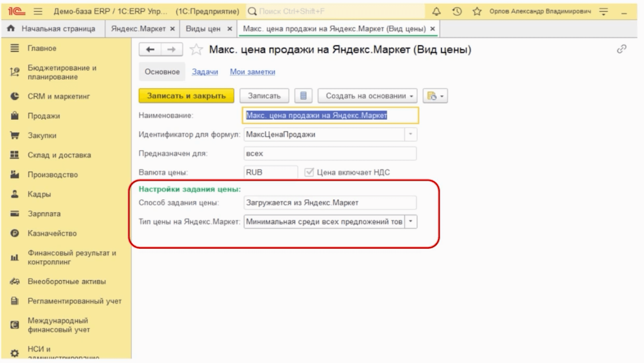This screenshot has width=644, height=363.
Task: Open Бюджетирование и планирование section
Action: 66,72
